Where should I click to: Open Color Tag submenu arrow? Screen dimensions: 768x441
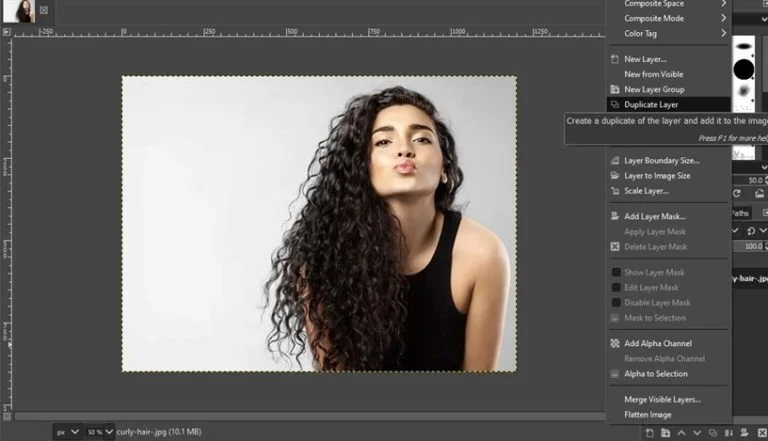(x=723, y=33)
